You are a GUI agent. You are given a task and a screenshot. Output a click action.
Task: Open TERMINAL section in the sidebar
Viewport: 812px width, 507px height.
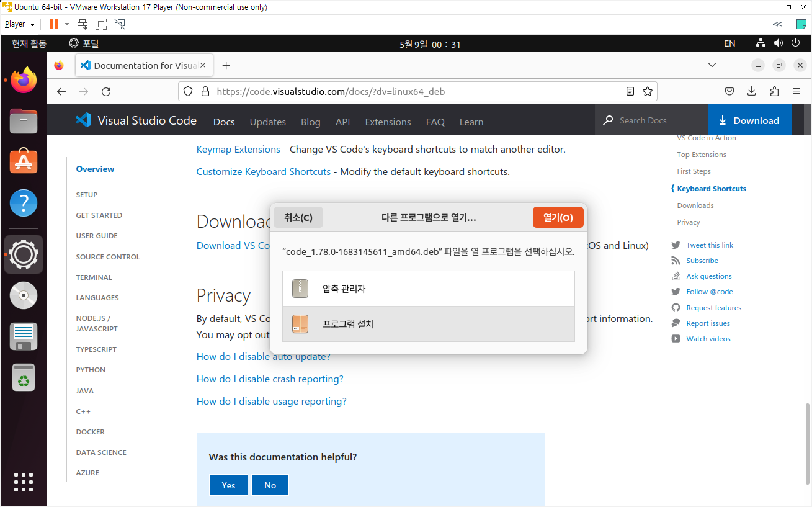click(94, 277)
